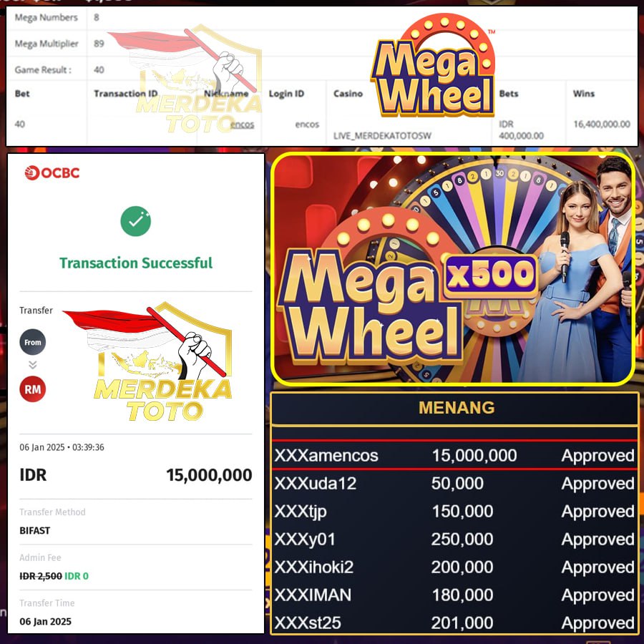Click the OCBC logo
Screen dimensions: 644x644
click(x=52, y=173)
